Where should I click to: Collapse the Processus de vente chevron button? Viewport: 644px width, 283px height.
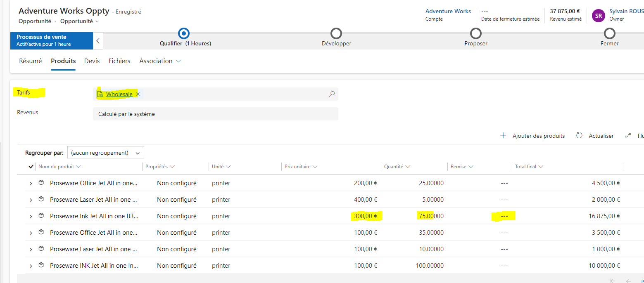[x=98, y=41]
